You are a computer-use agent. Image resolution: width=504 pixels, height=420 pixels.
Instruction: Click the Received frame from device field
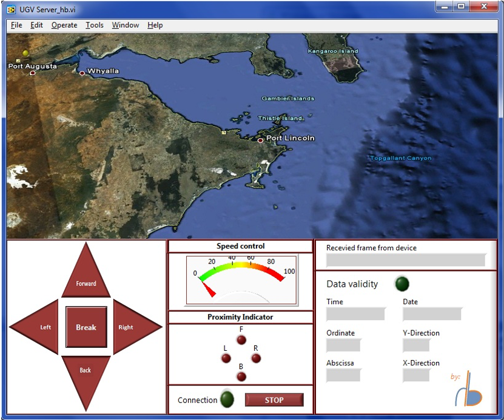coord(406,260)
